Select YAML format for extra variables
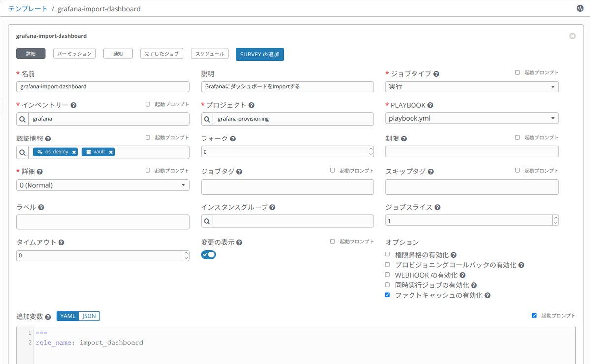590x364 pixels. [x=68, y=316]
